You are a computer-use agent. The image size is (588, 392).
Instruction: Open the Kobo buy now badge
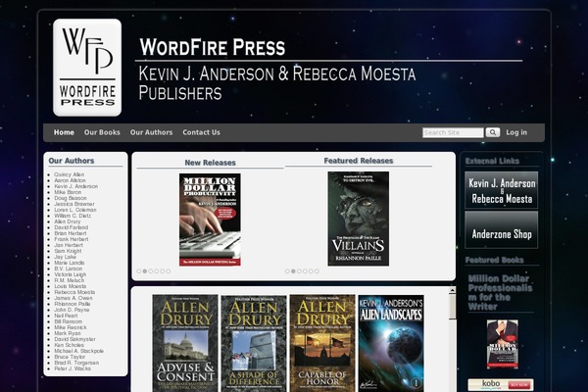[501, 384]
